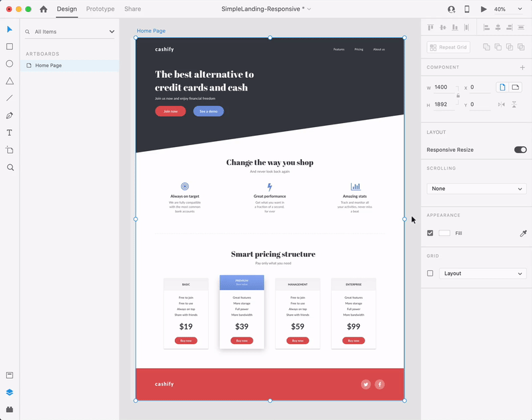
Task: Select the Text tool
Action: tap(9, 132)
